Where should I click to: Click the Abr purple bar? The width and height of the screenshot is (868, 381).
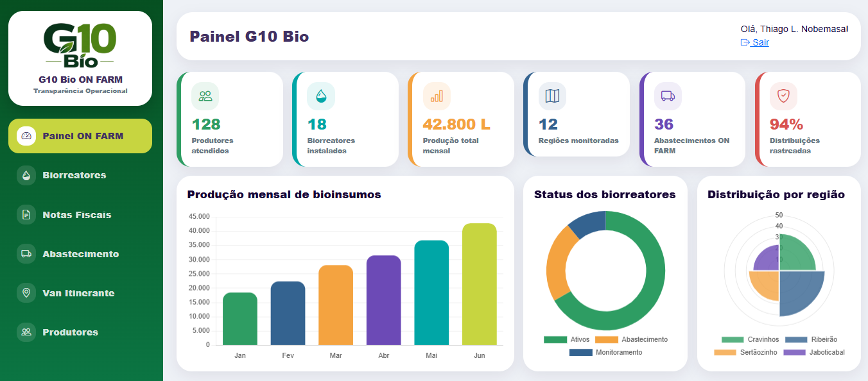click(x=384, y=300)
